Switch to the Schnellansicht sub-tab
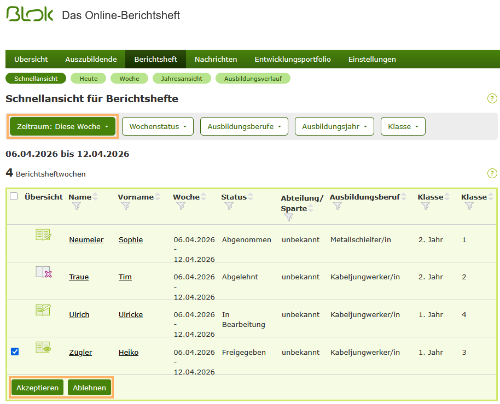The image size is (500, 404). pos(36,79)
